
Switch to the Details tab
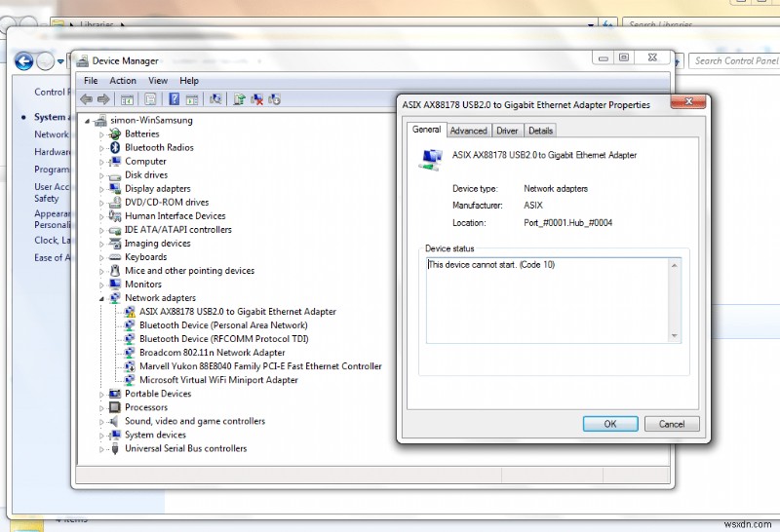point(540,131)
